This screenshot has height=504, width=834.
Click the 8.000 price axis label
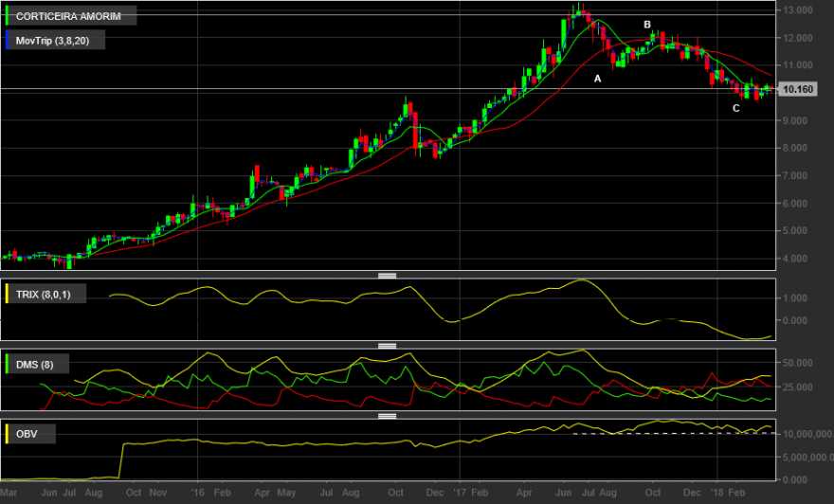(x=794, y=149)
